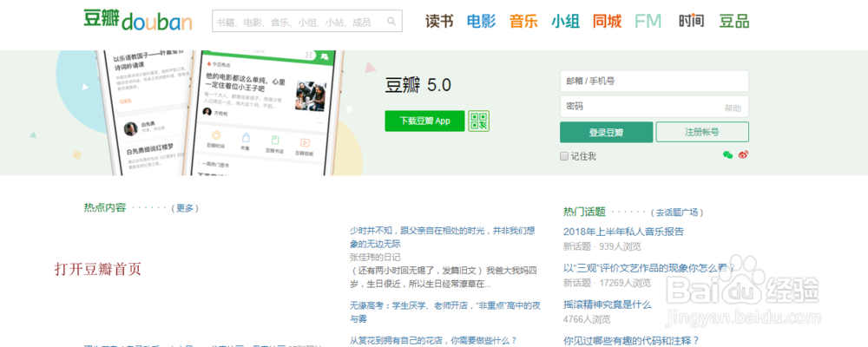The image size is (868, 347).
Task: Open the 同城 section
Action: 607,21
